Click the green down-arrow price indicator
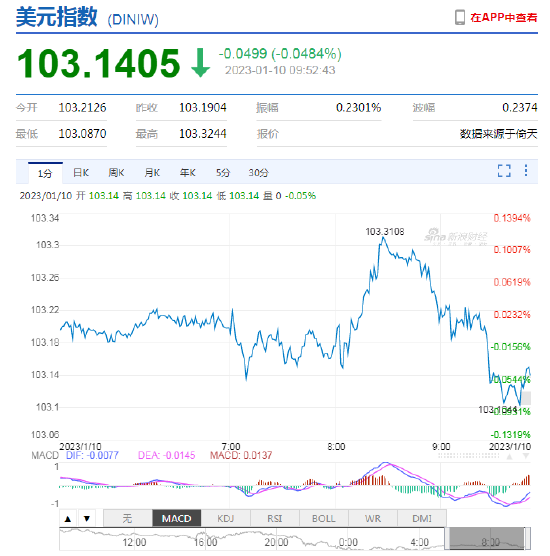550x556 pixels. [x=200, y=63]
